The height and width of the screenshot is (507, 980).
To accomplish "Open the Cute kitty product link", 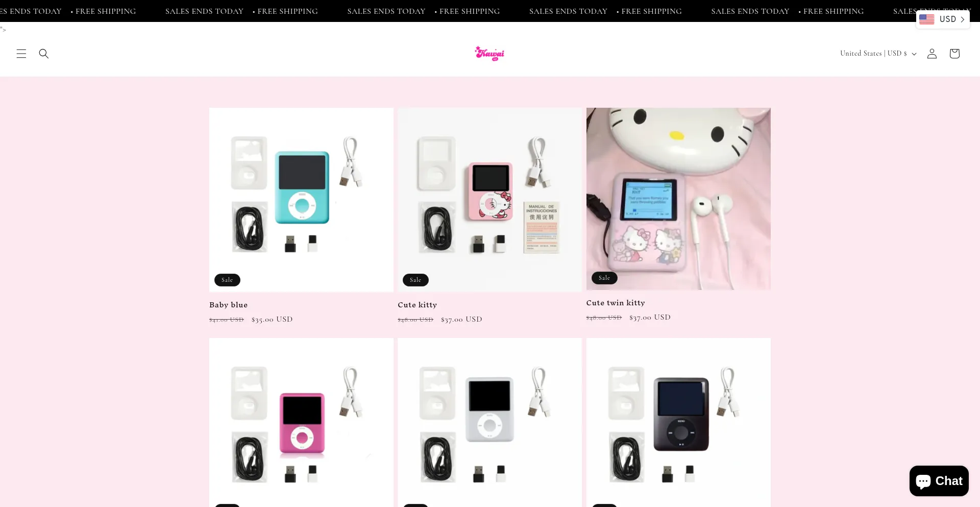I will pyautogui.click(x=418, y=305).
